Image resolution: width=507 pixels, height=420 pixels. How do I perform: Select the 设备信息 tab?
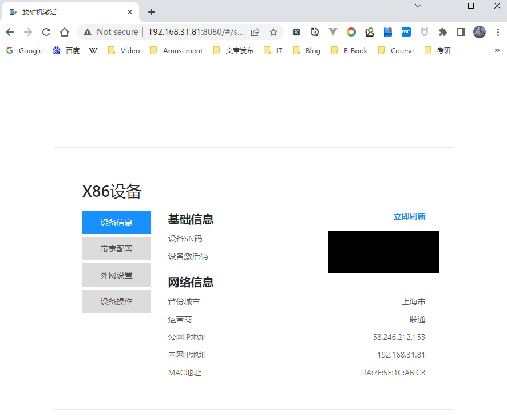(117, 223)
